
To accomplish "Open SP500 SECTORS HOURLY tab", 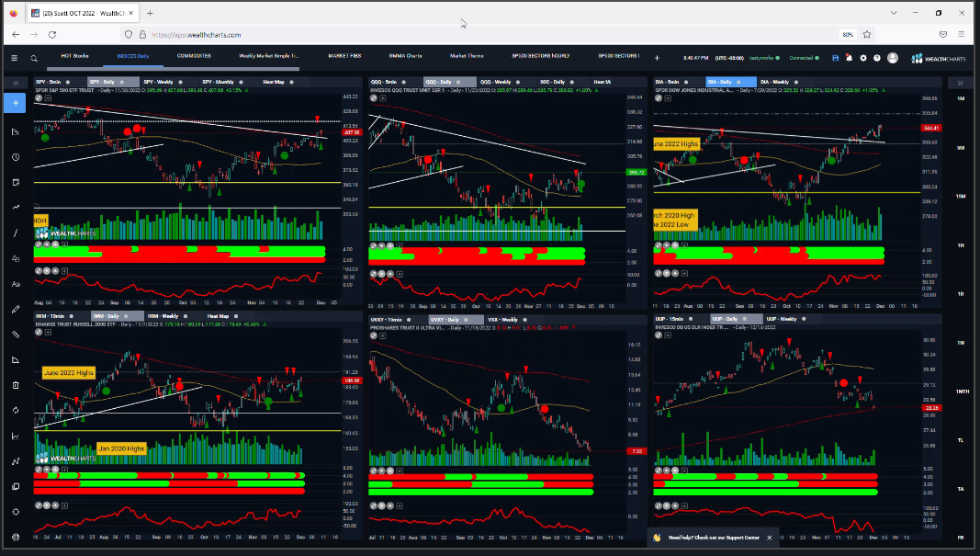I will point(541,56).
